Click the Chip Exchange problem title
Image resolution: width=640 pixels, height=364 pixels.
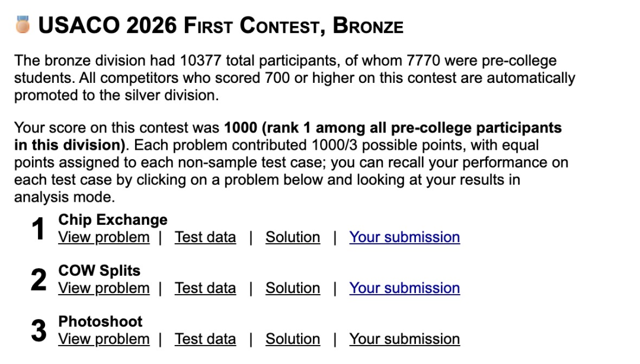113,220
